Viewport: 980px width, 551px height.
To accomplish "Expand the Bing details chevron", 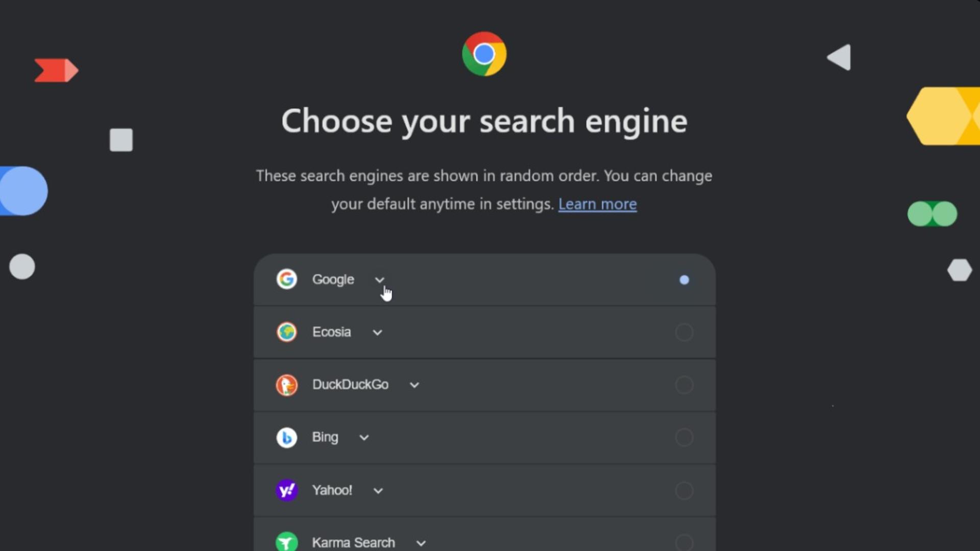I will (364, 438).
